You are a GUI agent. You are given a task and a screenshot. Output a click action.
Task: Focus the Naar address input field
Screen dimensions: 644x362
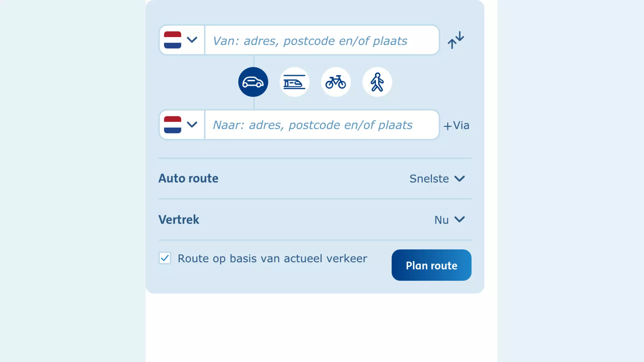point(321,125)
